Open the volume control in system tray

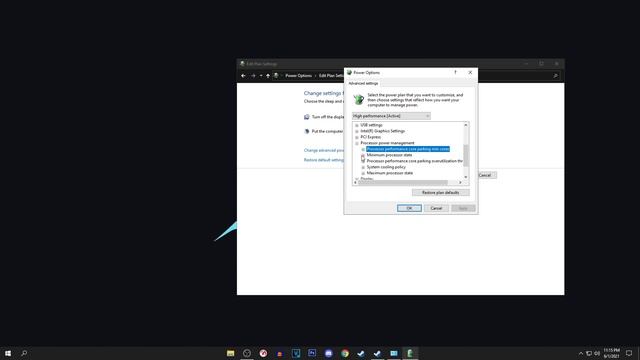597,353
